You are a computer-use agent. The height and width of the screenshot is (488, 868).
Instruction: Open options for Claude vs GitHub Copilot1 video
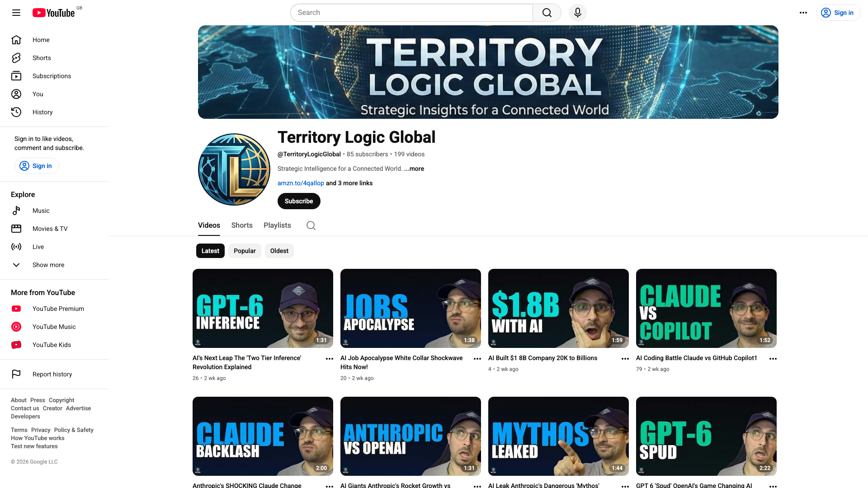(x=773, y=359)
